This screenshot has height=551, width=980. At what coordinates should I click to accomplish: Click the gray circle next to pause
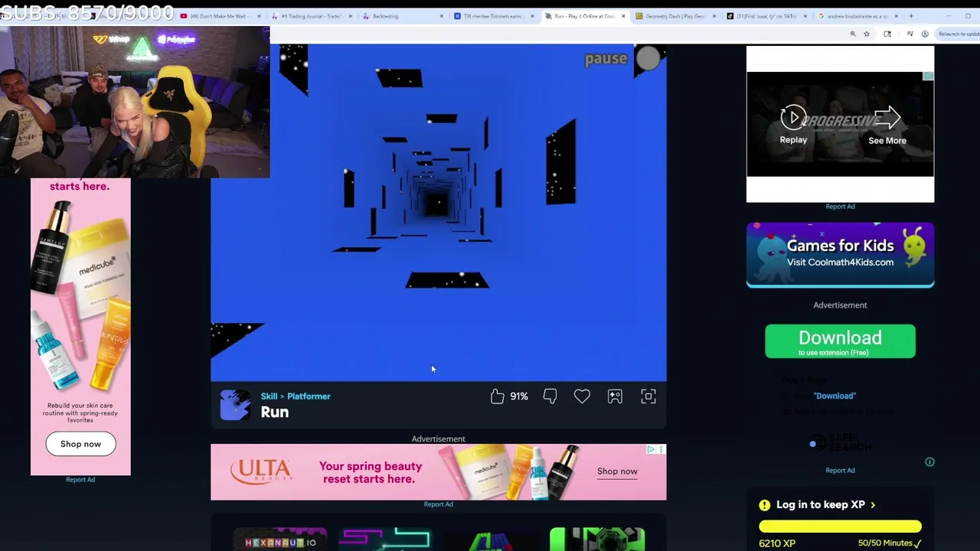[648, 59]
